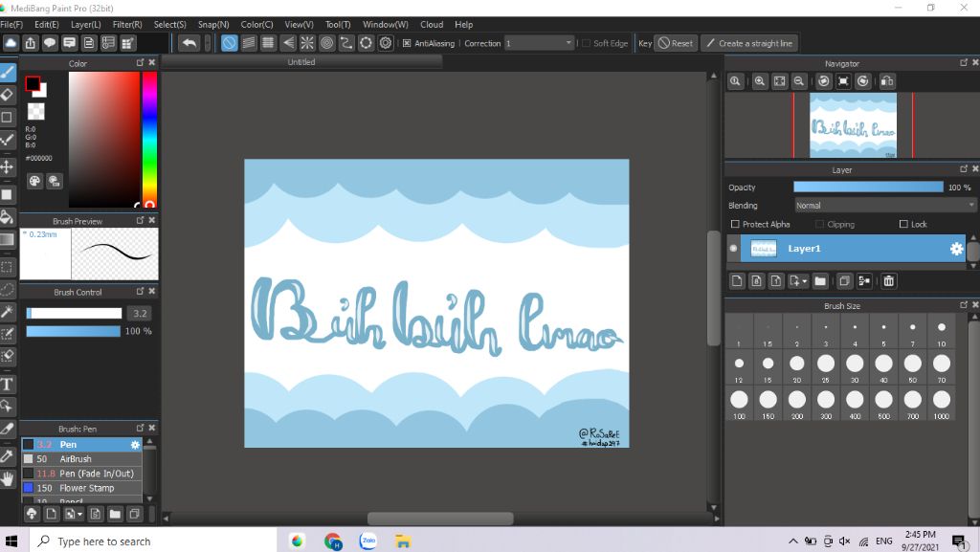Duplicate layer icon in Layer panel
The height and width of the screenshot is (552, 980).
pos(844,281)
